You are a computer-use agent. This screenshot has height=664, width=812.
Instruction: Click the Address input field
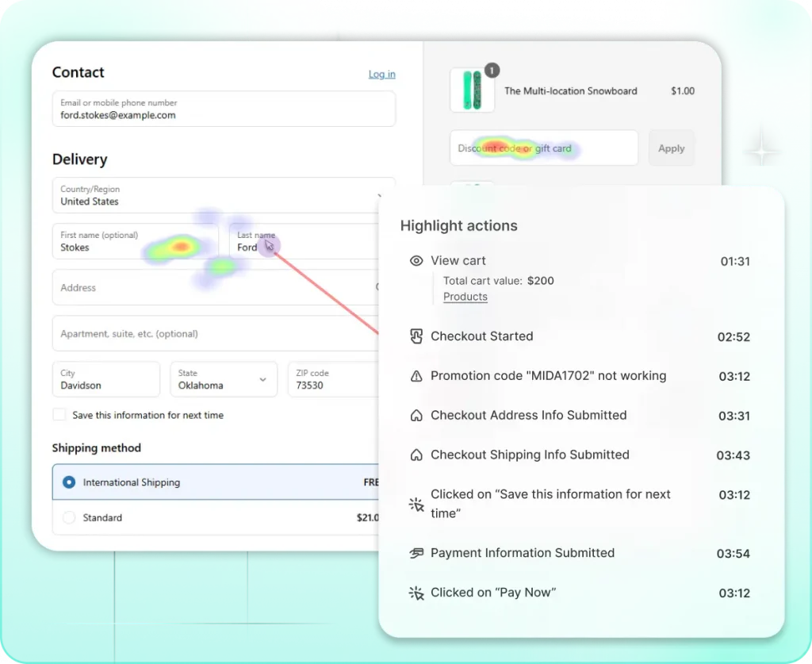coord(214,288)
